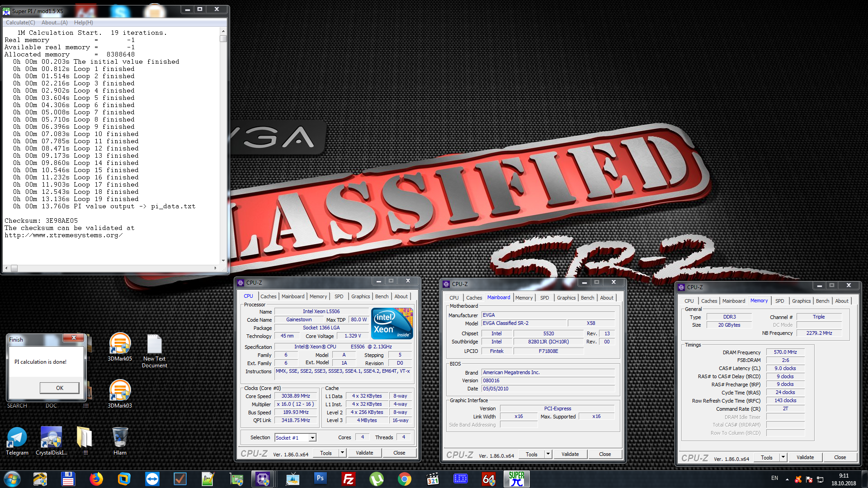Switch to Graphics tab in Memory window
Image resolution: width=868 pixels, height=488 pixels.
coord(801,301)
